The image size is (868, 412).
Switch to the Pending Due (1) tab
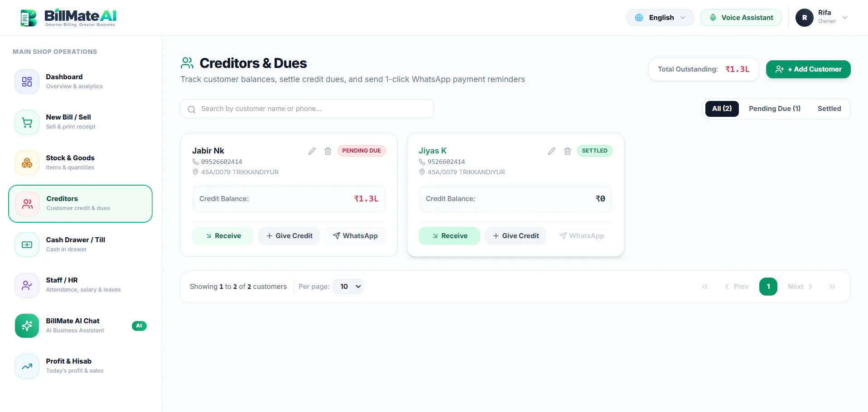(775, 109)
